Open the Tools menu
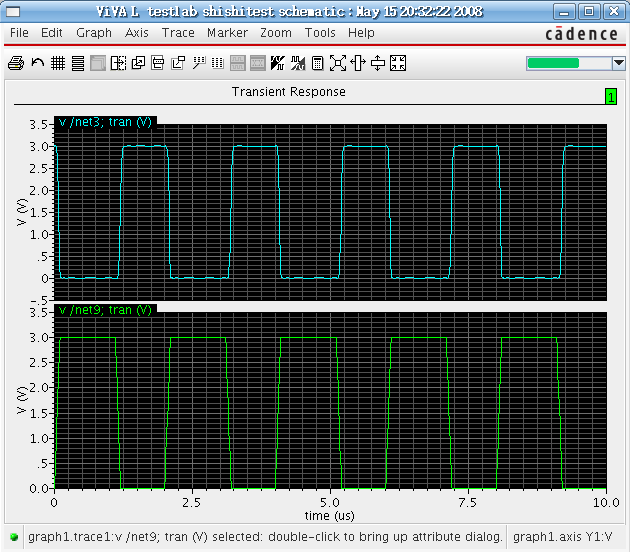 tap(320, 33)
